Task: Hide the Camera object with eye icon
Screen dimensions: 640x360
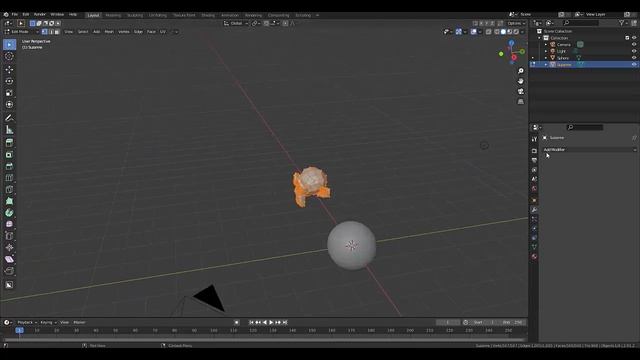Action: 634,44
